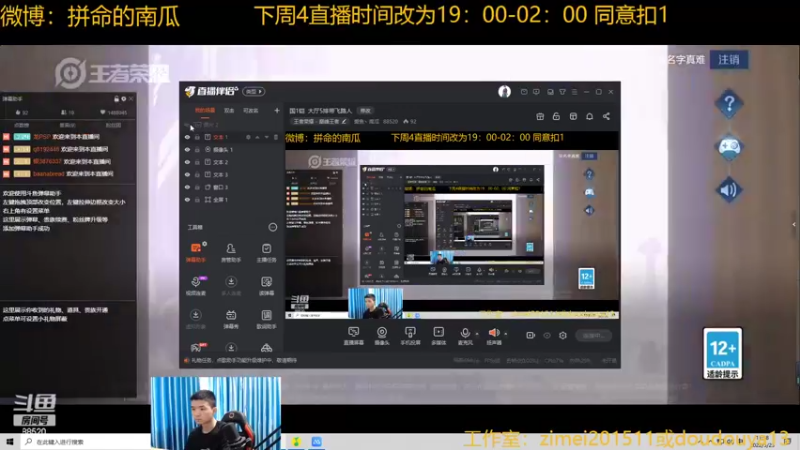Toggle visibility eye of 摄像头 1 layer
This screenshot has width=800, height=450.
(x=187, y=149)
